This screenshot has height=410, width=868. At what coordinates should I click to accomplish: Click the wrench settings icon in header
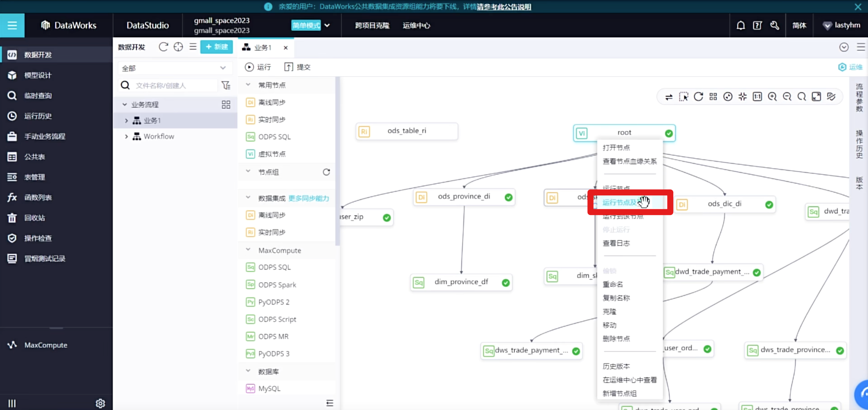click(x=775, y=25)
